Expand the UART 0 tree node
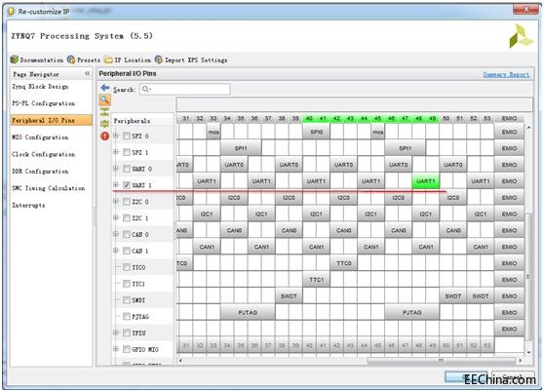 (116, 169)
